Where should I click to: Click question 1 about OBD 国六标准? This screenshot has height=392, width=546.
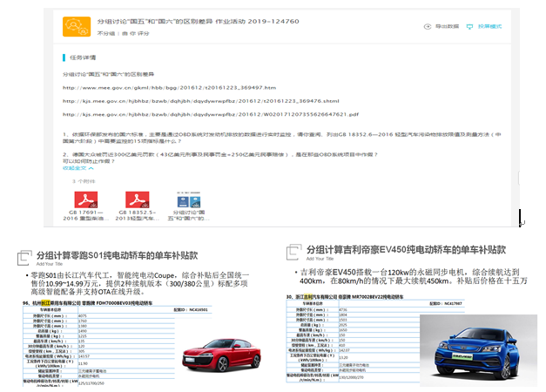click(281, 138)
